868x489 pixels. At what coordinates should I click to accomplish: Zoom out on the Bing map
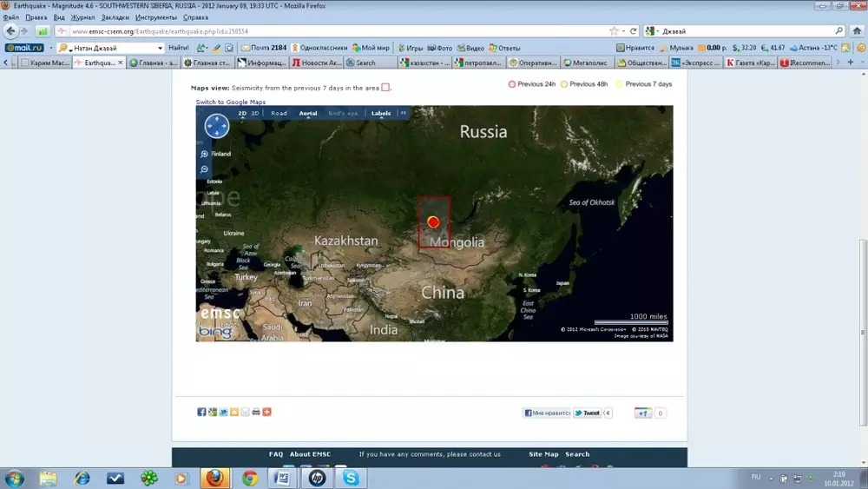pos(204,169)
